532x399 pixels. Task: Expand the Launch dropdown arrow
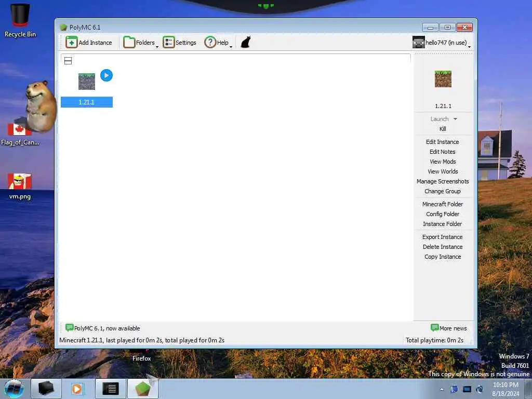[x=455, y=119]
